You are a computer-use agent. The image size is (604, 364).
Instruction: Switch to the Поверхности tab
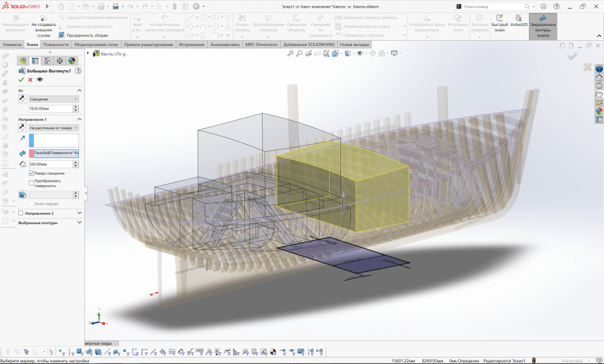[x=55, y=45]
